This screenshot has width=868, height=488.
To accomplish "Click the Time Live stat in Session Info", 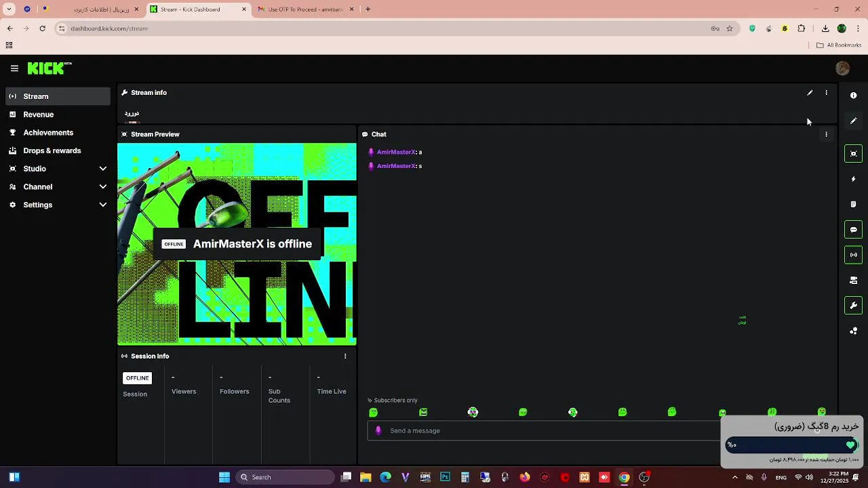I will click(x=332, y=385).
